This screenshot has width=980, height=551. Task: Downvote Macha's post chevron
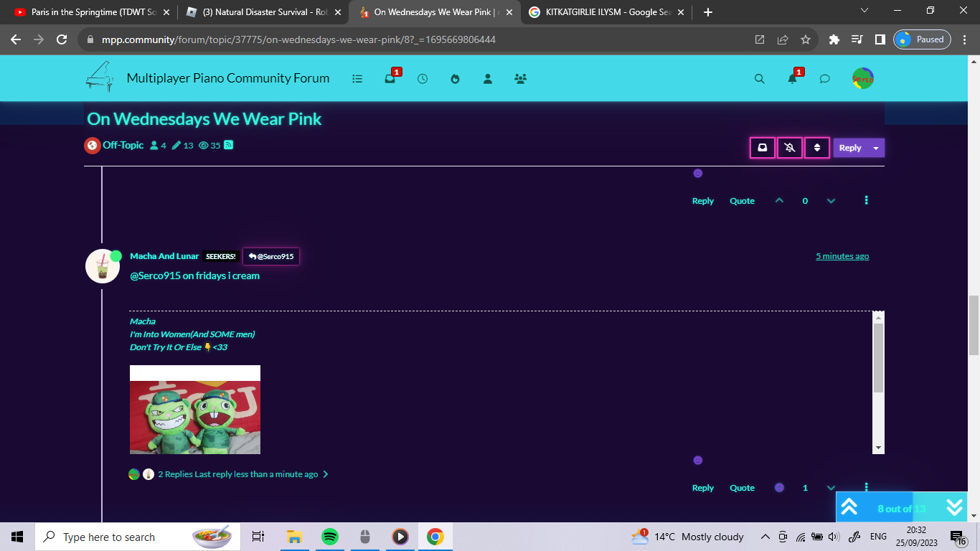[x=831, y=488]
